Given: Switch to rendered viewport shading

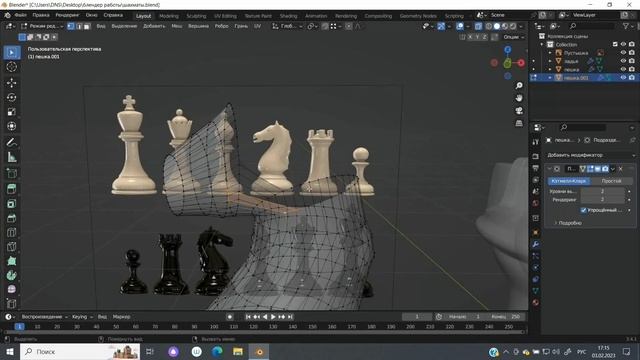Looking at the screenshot, I should point(513,26).
